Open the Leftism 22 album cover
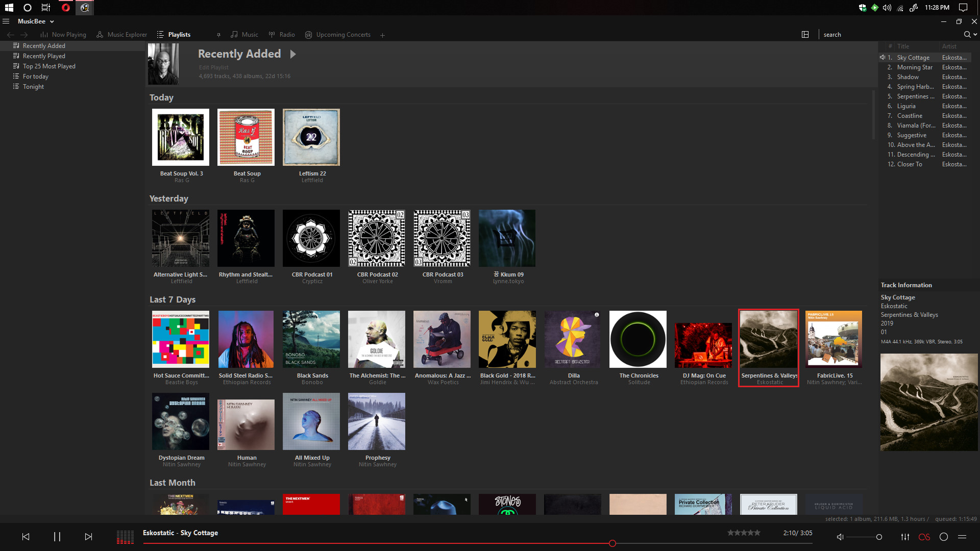980x551 pixels. click(311, 137)
